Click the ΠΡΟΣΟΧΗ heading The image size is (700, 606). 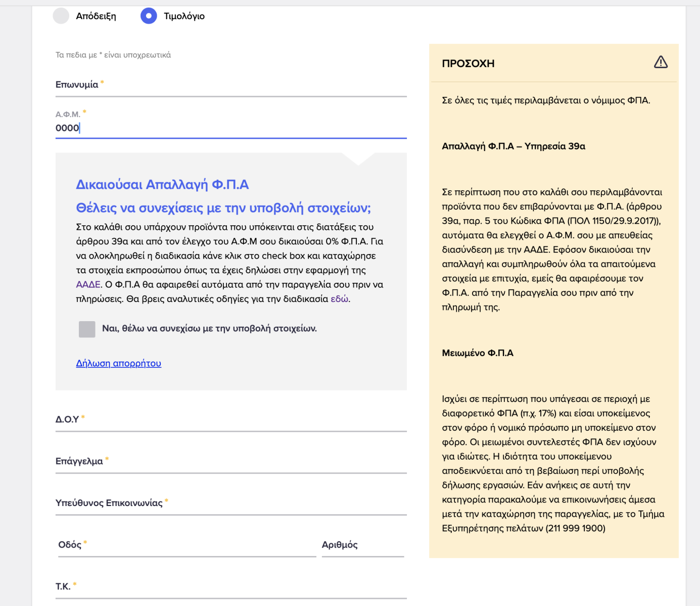click(468, 64)
